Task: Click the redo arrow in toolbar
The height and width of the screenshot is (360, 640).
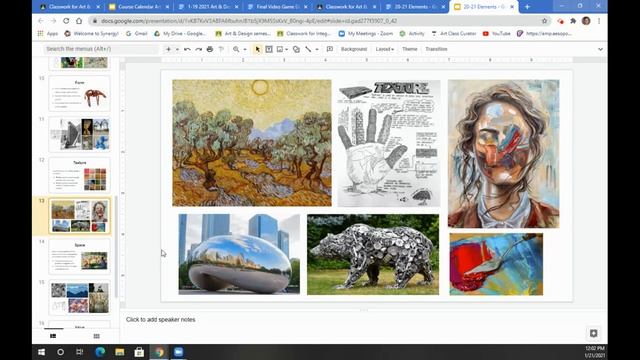Action: click(x=198, y=49)
